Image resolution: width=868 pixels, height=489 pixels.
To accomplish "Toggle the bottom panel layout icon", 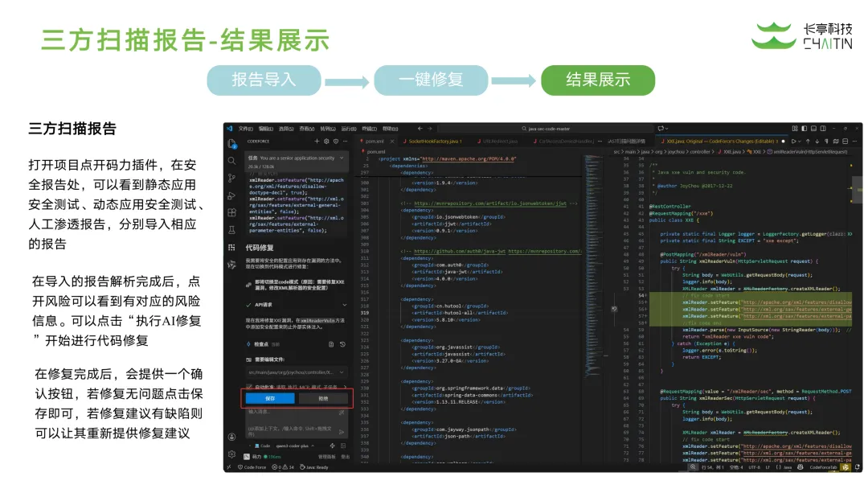I will [x=813, y=129].
